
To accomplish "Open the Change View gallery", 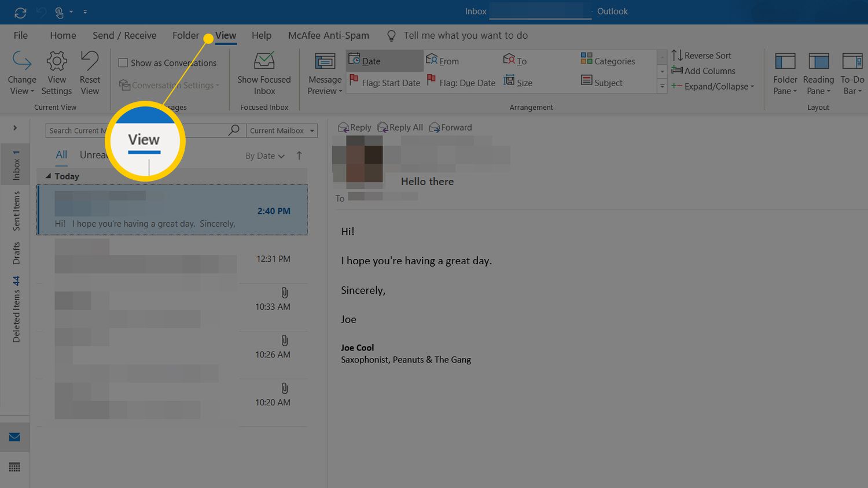I will (x=22, y=72).
